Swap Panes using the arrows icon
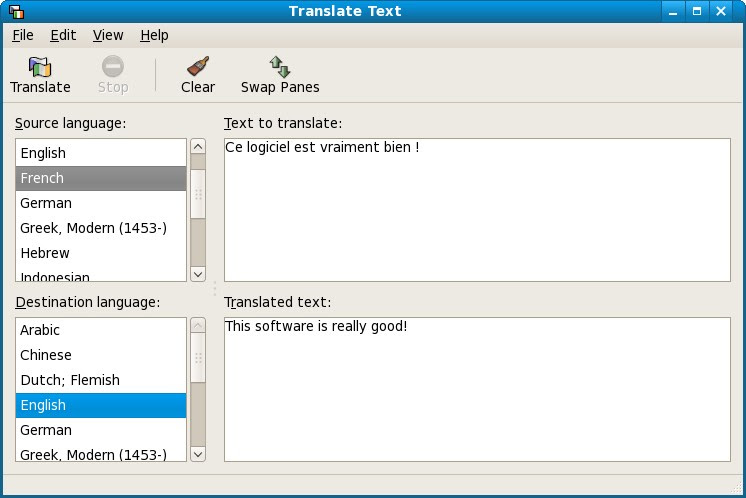 tap(280, 67)
